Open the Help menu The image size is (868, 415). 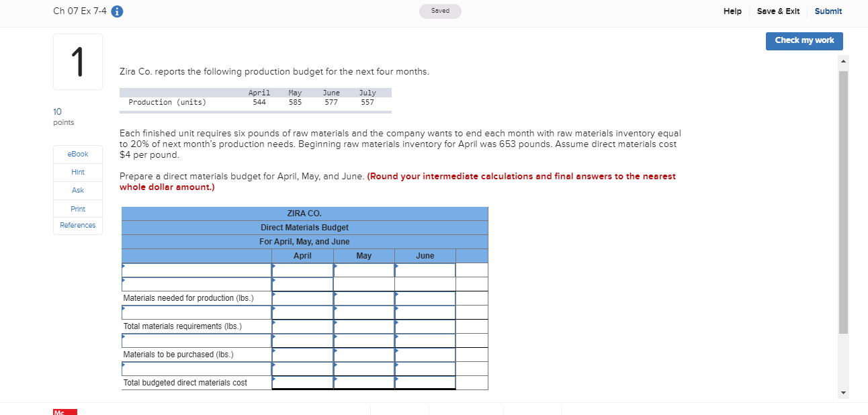coord(732,11)
